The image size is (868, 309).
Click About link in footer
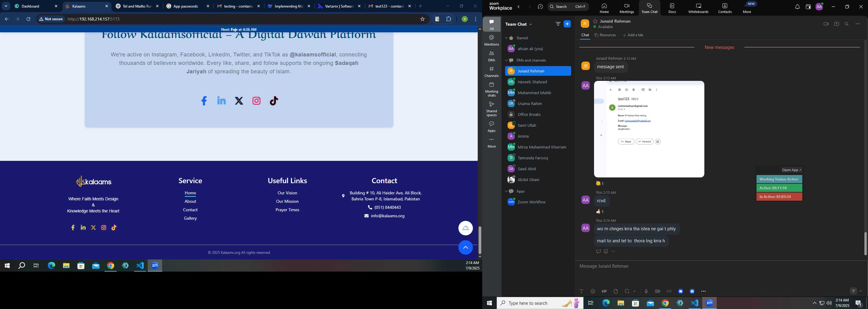click(190, 201)
